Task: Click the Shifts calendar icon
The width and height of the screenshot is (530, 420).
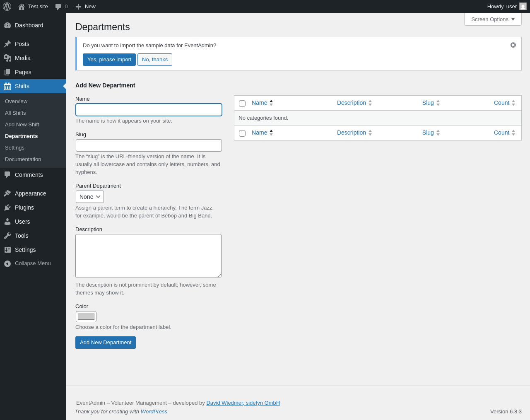Action: (x=7, y=86)
